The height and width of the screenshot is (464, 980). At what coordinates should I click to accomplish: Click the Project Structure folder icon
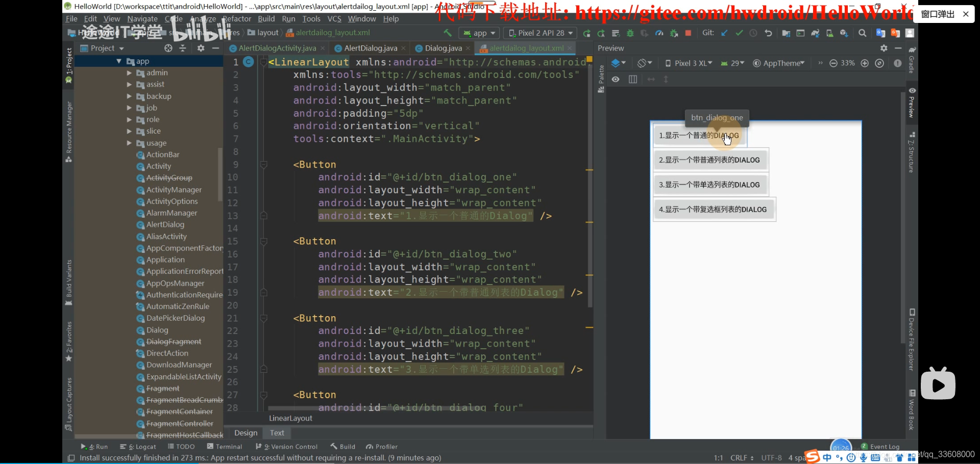[786, 33]
